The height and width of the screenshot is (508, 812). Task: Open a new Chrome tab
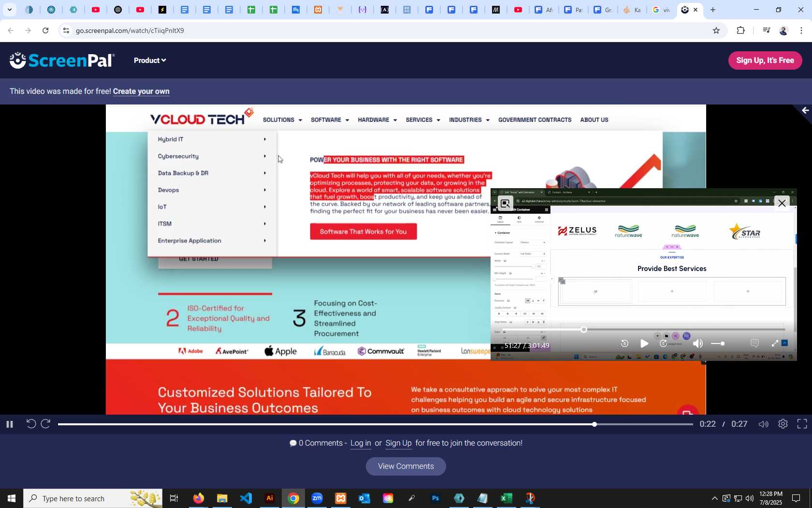(x=713, y=10)
